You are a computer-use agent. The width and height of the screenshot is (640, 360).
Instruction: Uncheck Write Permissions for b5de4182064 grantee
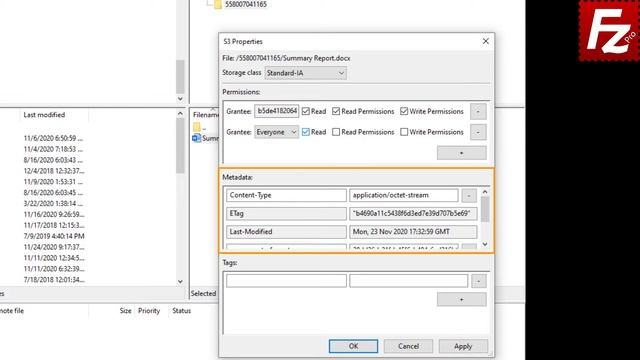click(x=404, y=111)
